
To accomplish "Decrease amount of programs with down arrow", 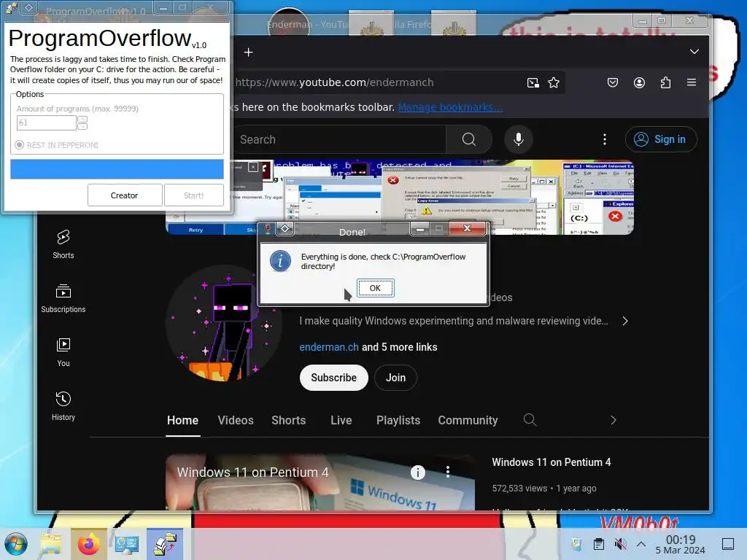I will coord(82,127).
